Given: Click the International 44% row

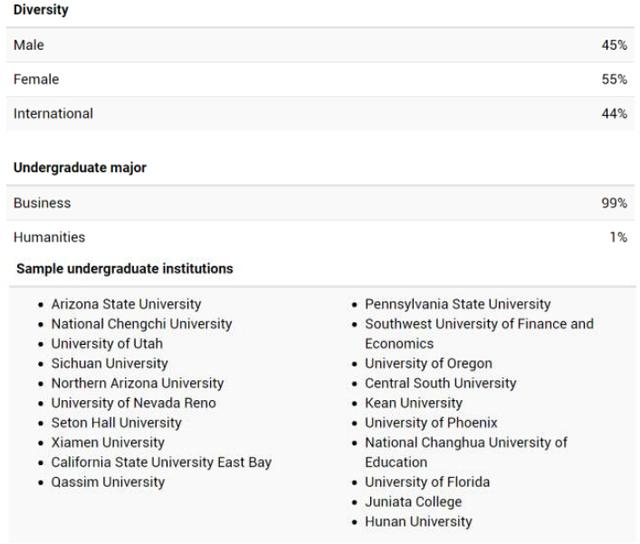Looking at the screenshot, I should pos(320,113).
